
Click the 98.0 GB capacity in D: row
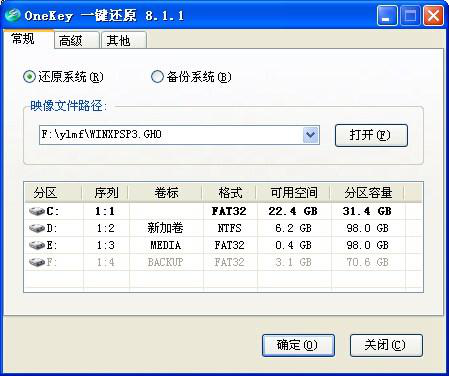[x=367, y=228]
